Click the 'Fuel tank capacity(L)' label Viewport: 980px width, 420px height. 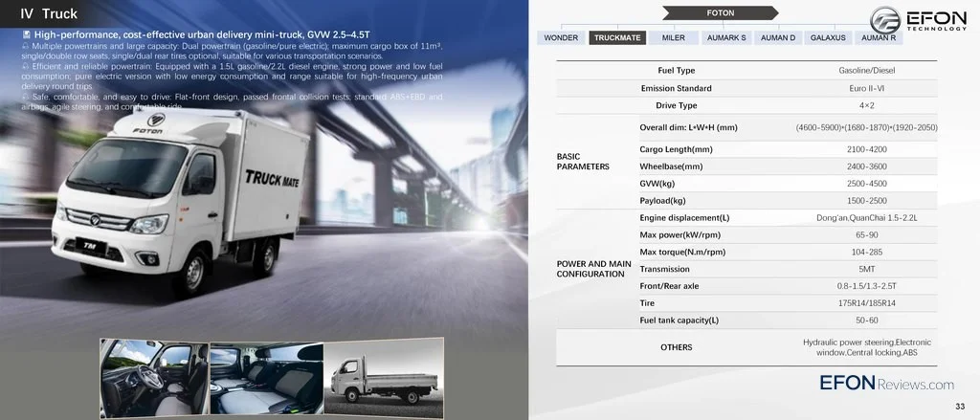(679, 321)
